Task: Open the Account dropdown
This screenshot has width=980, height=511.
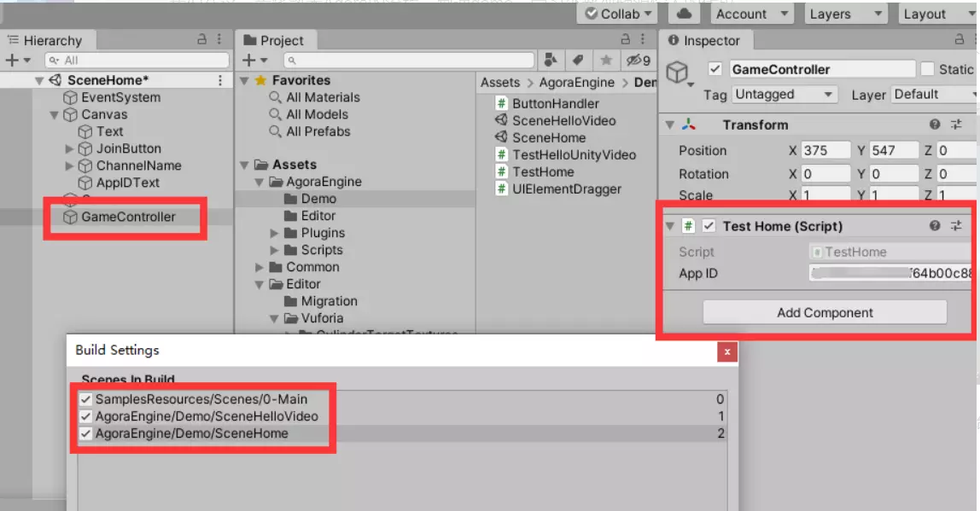Action: point(751,14)
